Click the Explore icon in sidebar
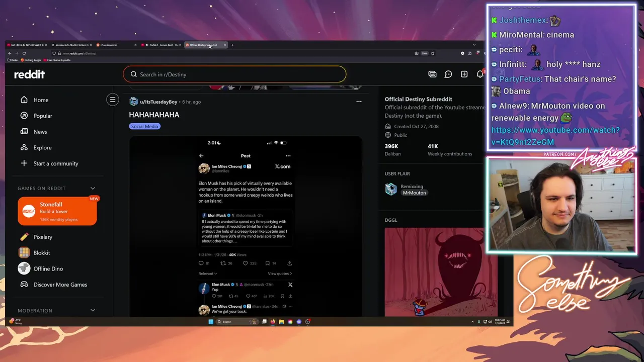This screenshot has height=362, width=644. tap(24, 147)
